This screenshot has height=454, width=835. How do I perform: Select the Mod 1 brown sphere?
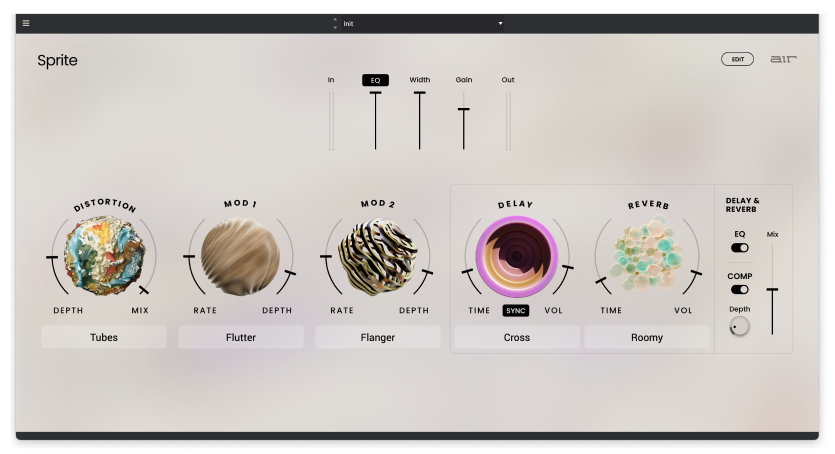[x=240, y=257]
